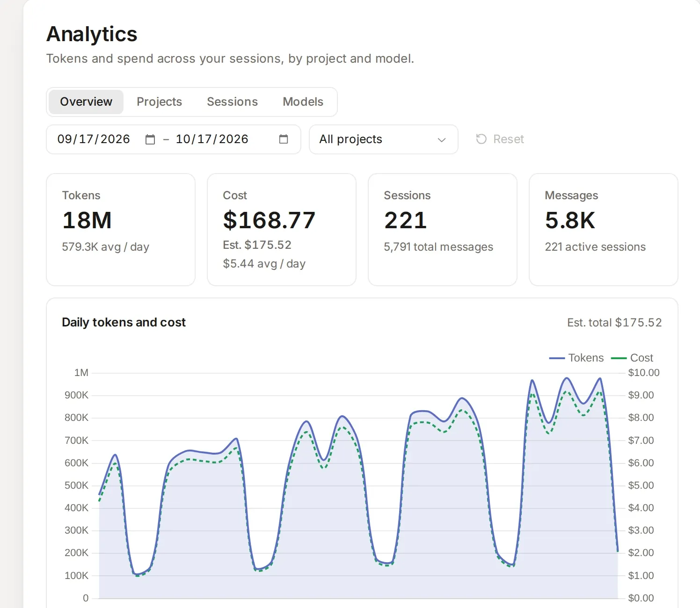Click the 579.3K avg / day text
Image resolution: width=700 pixels, height=608 pixels.
(106, 247)
